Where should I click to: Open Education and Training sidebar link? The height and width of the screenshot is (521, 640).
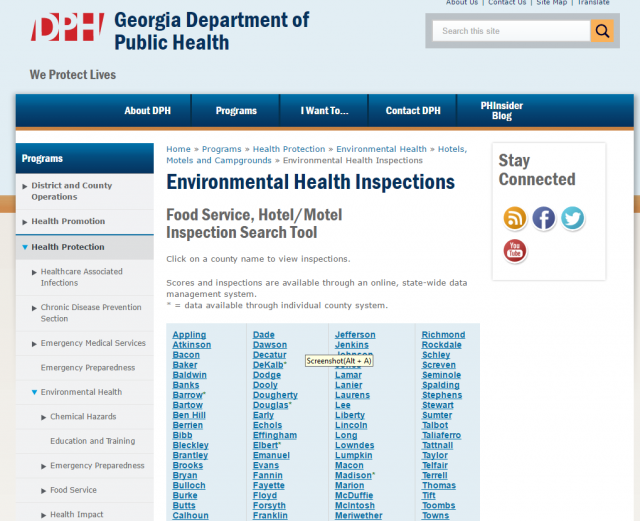pyautogui.click(x=93, y=441)
